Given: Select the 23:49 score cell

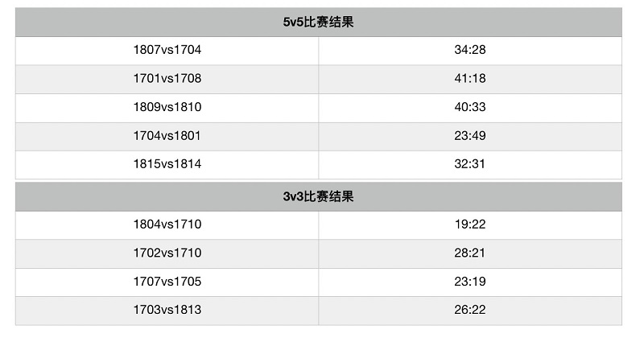Looking at the screenshot, I should click(470, 136).
